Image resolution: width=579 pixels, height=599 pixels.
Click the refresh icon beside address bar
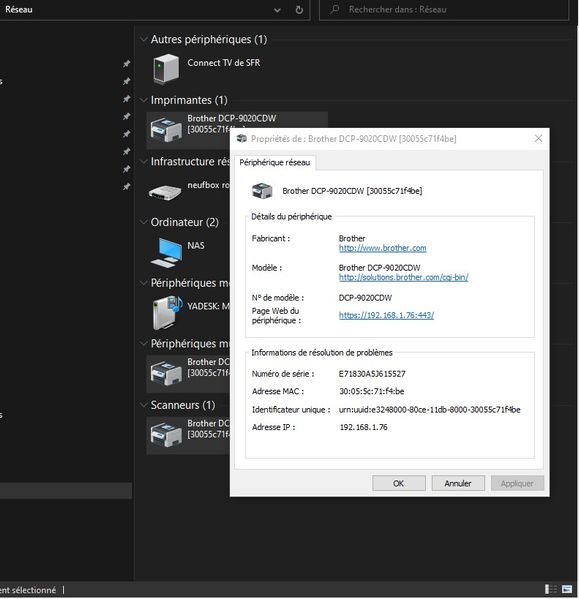[299, 10]
